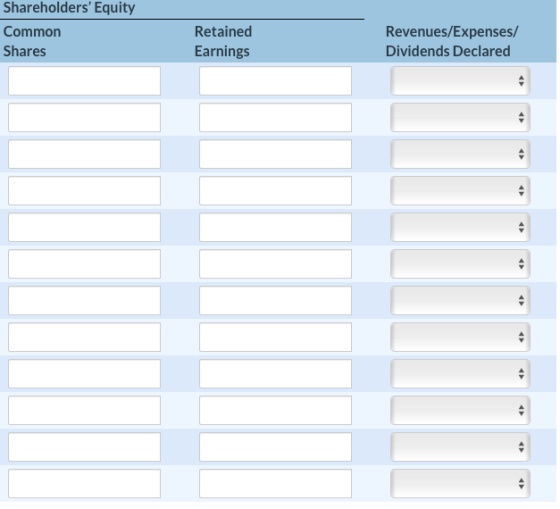Click the eighth row Retained Earnings input field
The width and height of the screenshot is (560, 509).
pyautogui.click(x=276, y=337)
